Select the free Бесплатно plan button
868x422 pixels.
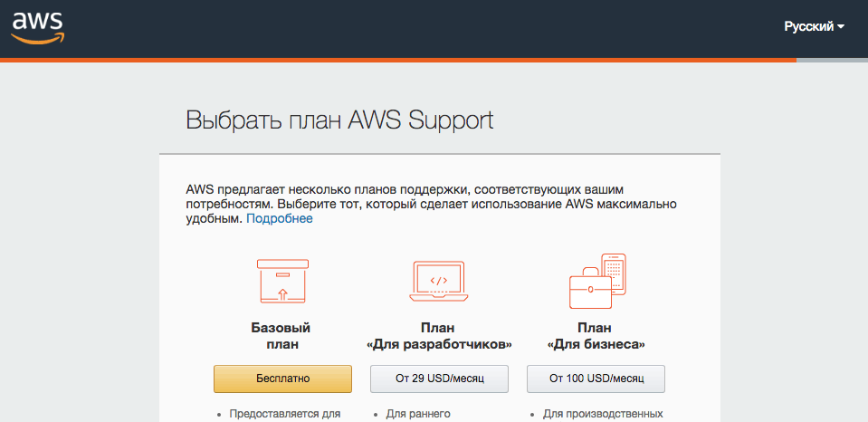[x=283, y=379]
